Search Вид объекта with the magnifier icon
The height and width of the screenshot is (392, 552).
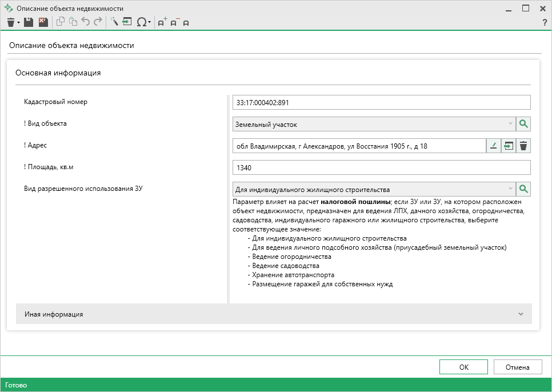click(x=523, y=124)
